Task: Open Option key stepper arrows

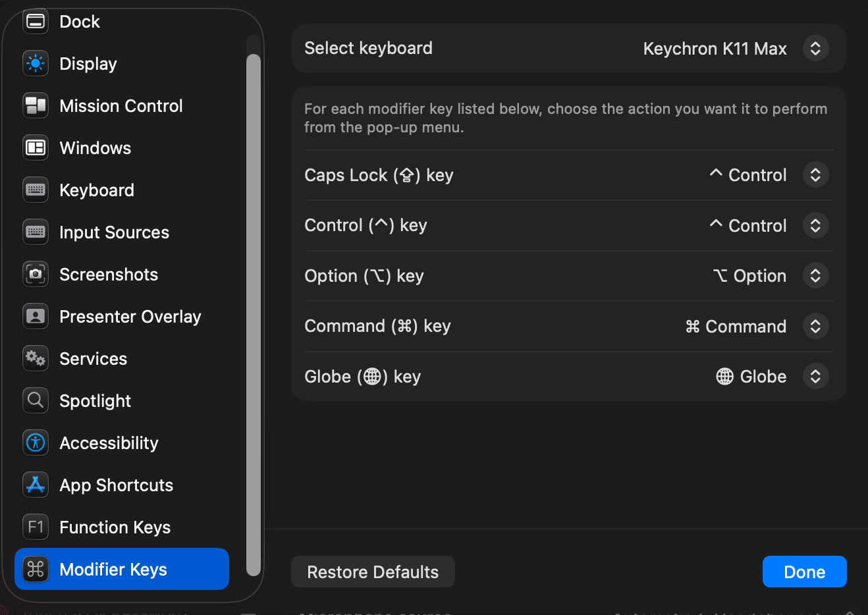Action: click(x=815, y=276)
